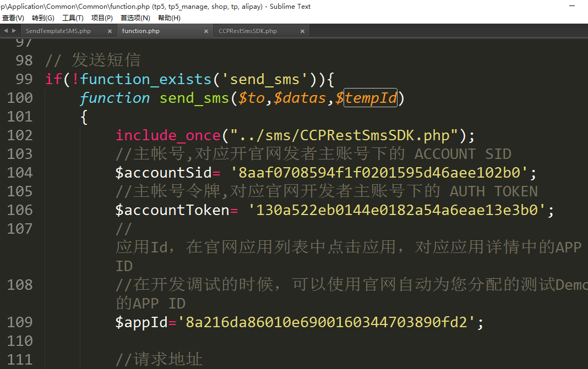Click line number 104 in the gutter

[x=20, y=173]
